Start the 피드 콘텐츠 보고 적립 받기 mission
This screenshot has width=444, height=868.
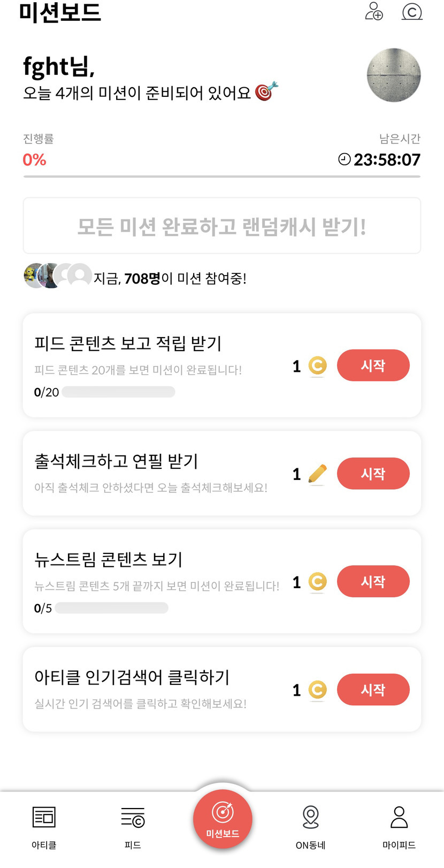coord(373,366)
